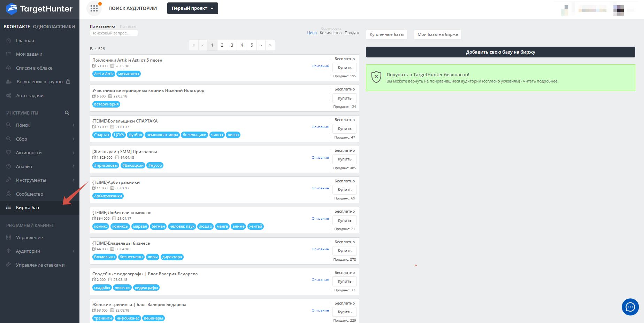Click the lock icon next to Вступления в группы
644x323 pixels.
pos(68,81)
